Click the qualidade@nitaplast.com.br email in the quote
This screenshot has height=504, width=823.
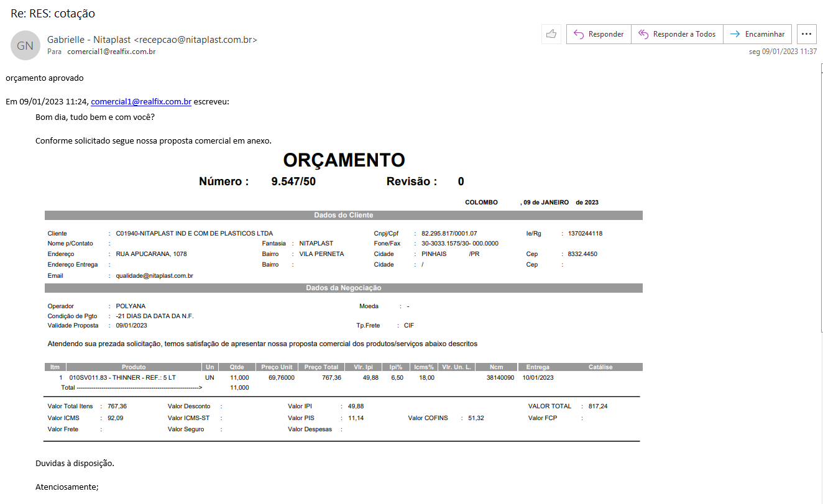pyautogui.click(x=154, y=275)
